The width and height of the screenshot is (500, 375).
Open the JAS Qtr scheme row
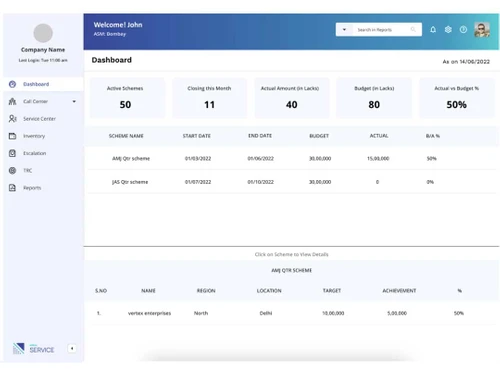tap(292, 182)
